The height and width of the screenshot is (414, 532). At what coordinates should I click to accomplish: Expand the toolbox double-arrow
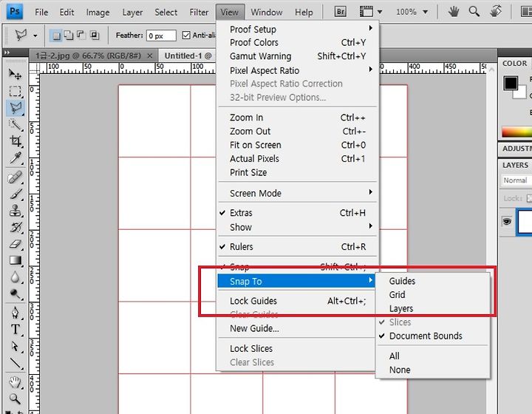[x=7, y=52]
